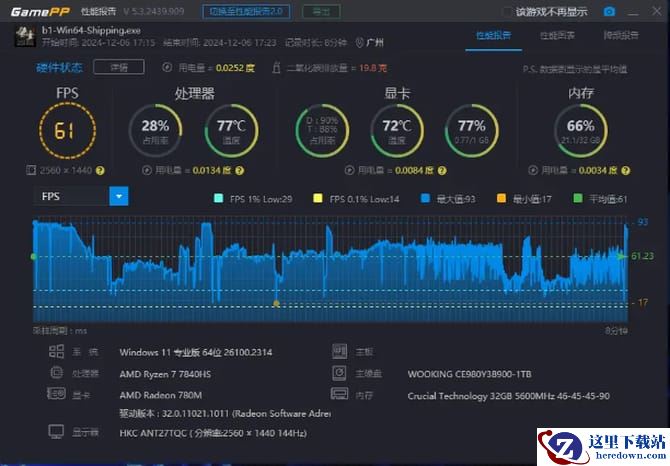This screenshot has height=466, width=670.
Task: Expand the FPS chart metric dropdown
Action: [119, 196]
